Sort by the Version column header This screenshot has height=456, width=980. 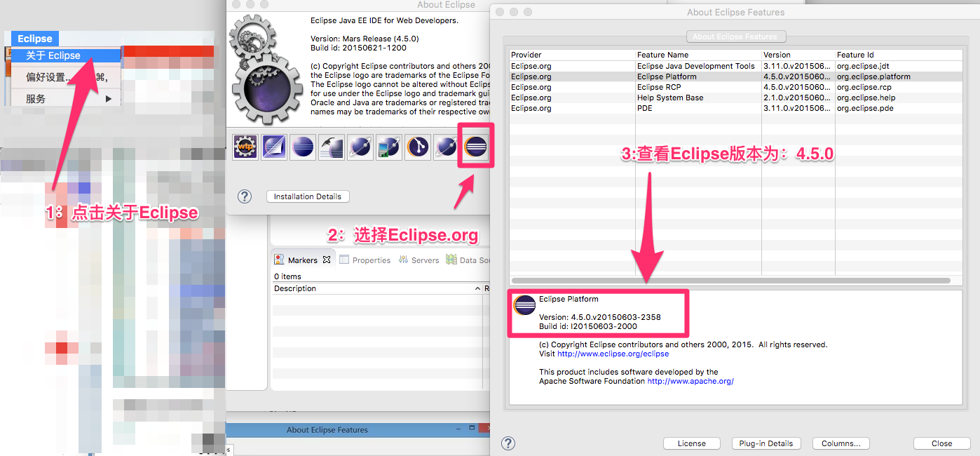798,55
